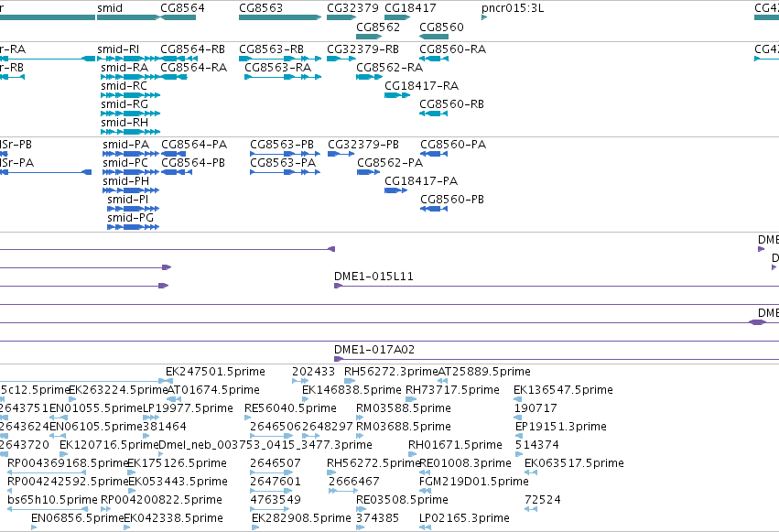Select the CG32379 gene

[x=341, y=17]
